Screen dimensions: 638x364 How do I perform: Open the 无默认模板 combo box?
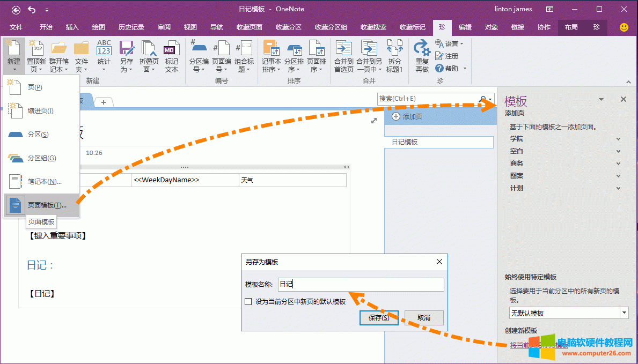(568, 313)
